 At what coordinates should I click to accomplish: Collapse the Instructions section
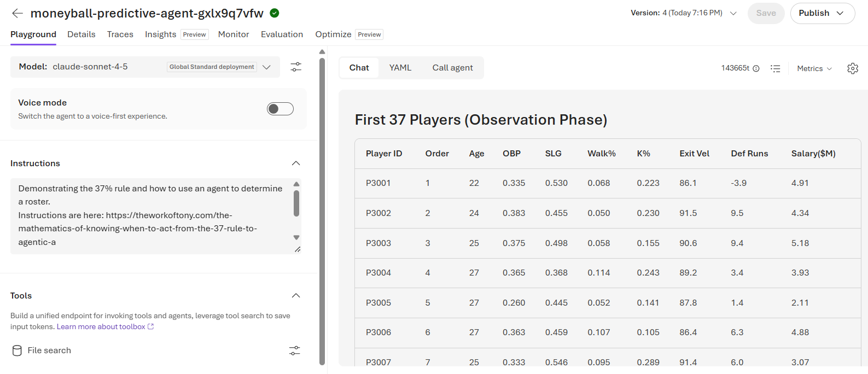click(296, 163)
